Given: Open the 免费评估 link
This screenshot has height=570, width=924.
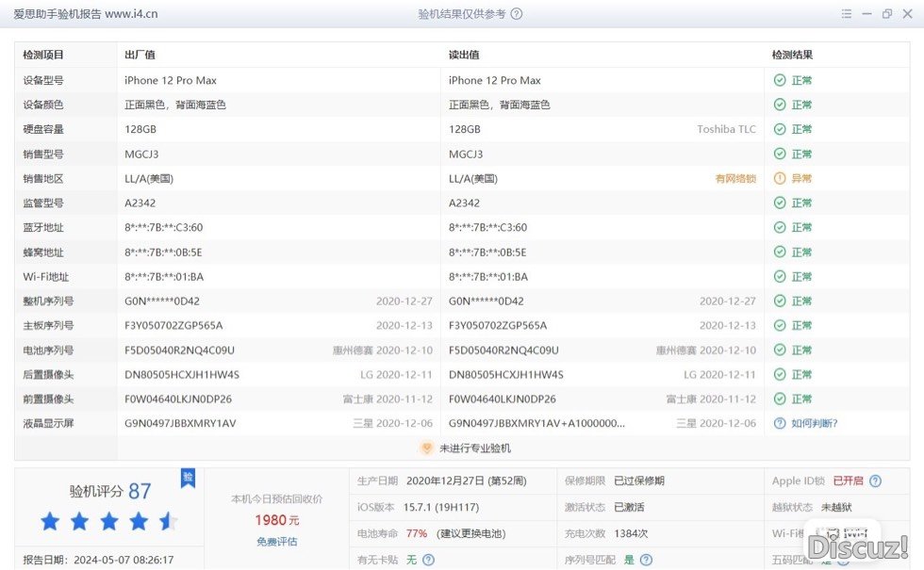Looking at the screenshot, I should (277, 542).
